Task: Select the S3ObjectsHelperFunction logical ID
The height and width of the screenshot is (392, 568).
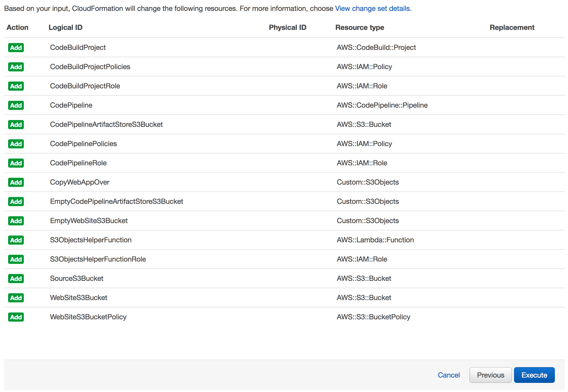Action: pyautogui.click(x=91, y=240)
